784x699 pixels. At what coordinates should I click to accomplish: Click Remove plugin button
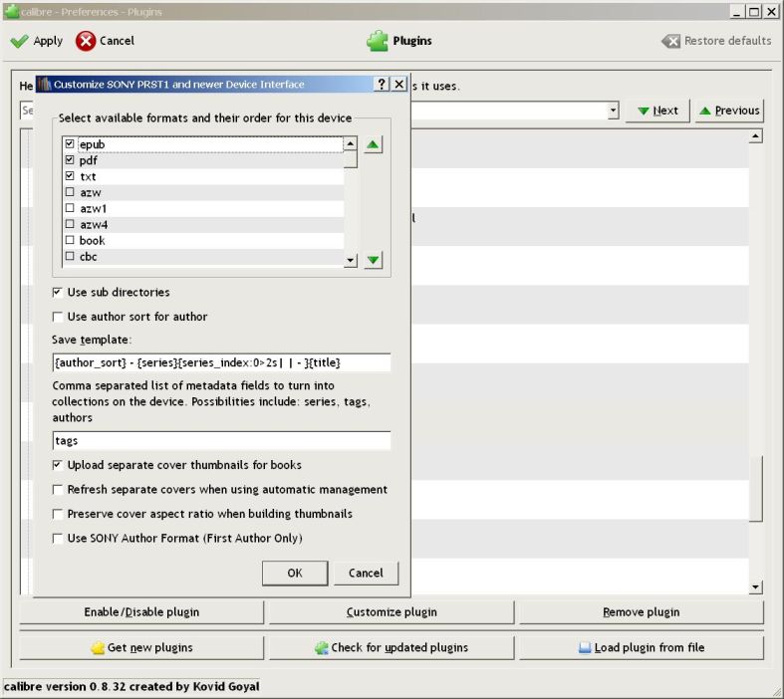coord(642,612)
